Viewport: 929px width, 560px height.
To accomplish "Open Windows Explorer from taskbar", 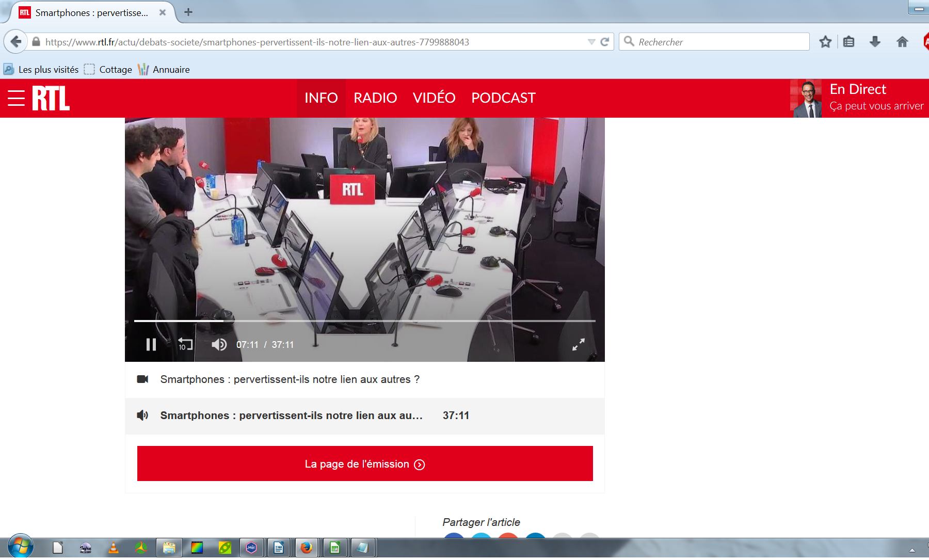I will 169,548.
